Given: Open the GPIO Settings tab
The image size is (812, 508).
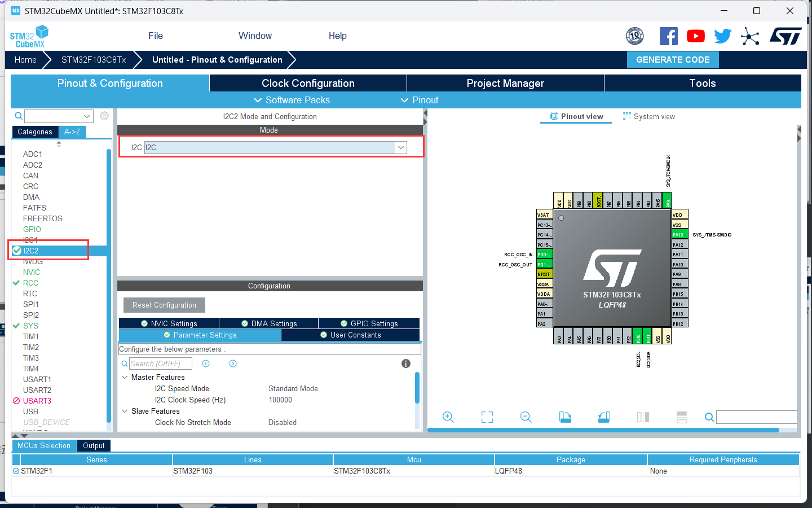Looking at the screenshot, I should point(369,323).
